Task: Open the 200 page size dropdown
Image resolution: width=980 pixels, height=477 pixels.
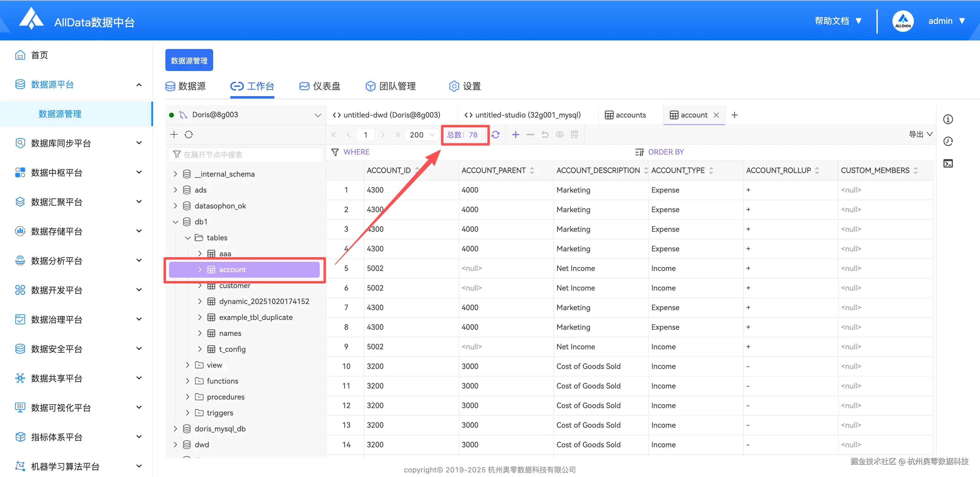Action: click(422, 135)
